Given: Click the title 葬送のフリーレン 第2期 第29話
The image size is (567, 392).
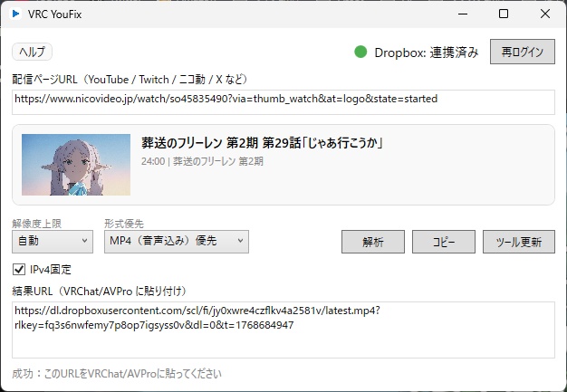Looking at the screenshot, I should 262,143.
